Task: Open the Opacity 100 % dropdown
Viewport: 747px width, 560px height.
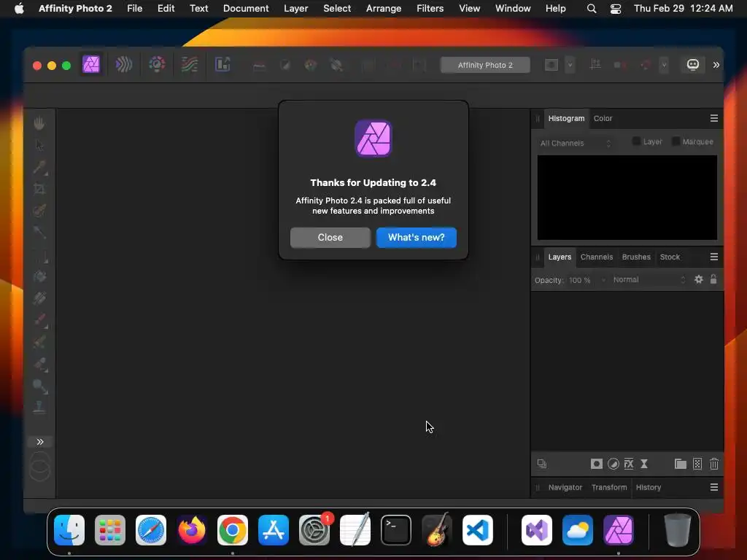Action: tap(603, 280)
